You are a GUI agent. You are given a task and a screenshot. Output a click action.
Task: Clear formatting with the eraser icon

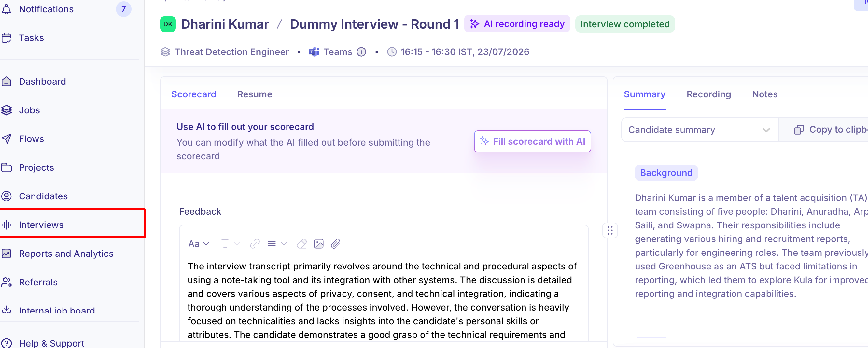[x=301, y=244]
